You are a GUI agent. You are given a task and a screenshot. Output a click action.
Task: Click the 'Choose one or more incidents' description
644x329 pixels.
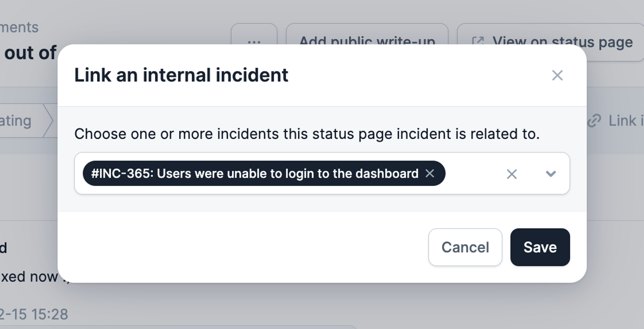(307, 134)
